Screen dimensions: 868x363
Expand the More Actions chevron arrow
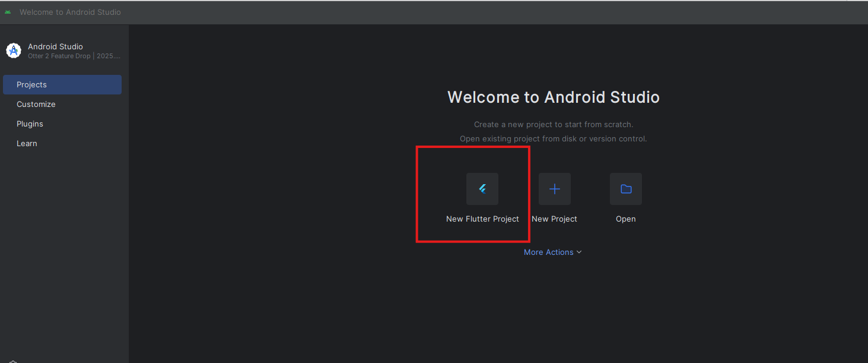(579, 252)
